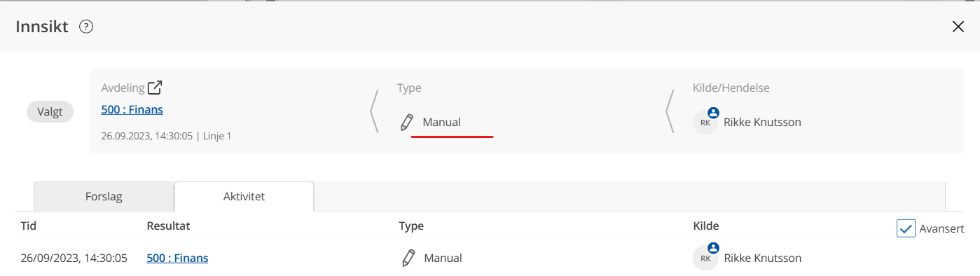Viewport: 980px width, 276px height.
Task: Click the Manual type label in the card
Action: point(441,122)
